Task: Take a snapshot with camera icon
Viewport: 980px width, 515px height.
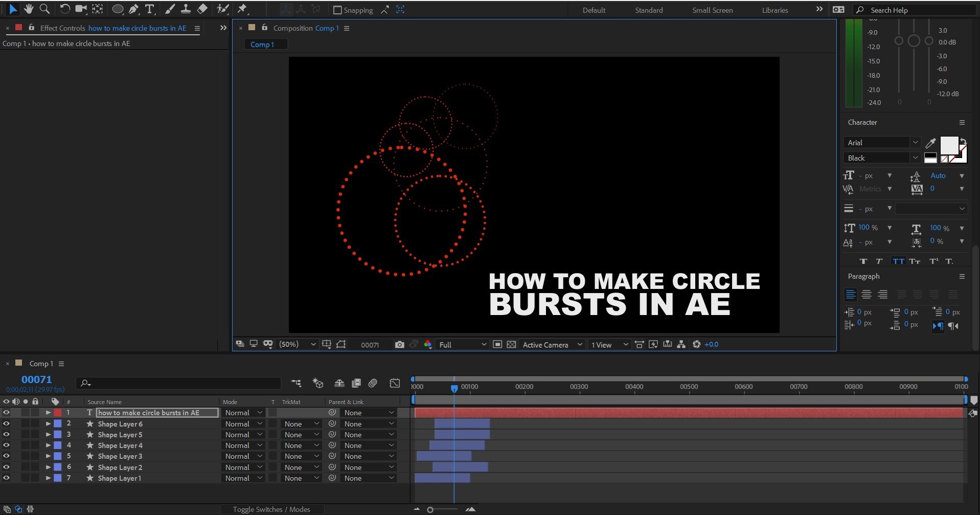Action: pos(399,345)
